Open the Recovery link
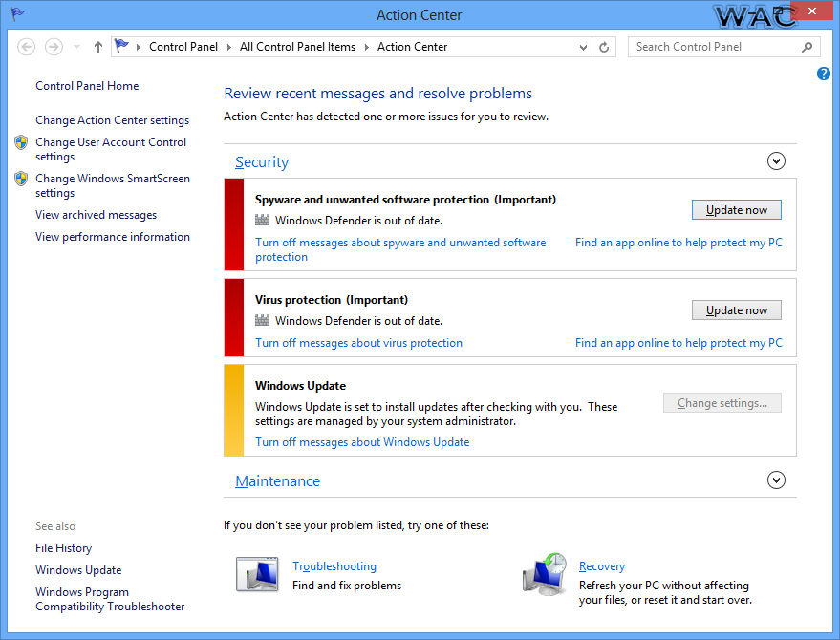Viewport: 840px width, 640px height. click(602, 566)
